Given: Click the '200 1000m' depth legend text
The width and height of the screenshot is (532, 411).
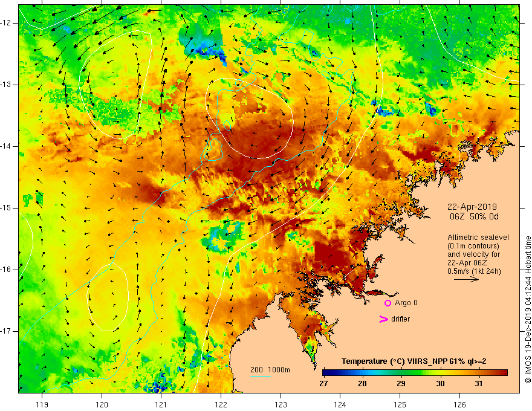Looking at the screenshot, I should click(x=270, y=370).
